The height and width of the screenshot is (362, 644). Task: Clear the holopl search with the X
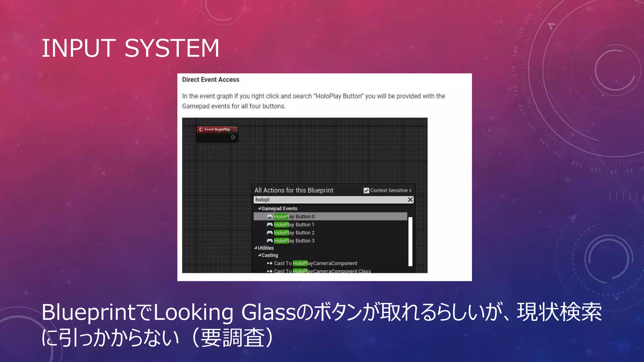[410, 200]
